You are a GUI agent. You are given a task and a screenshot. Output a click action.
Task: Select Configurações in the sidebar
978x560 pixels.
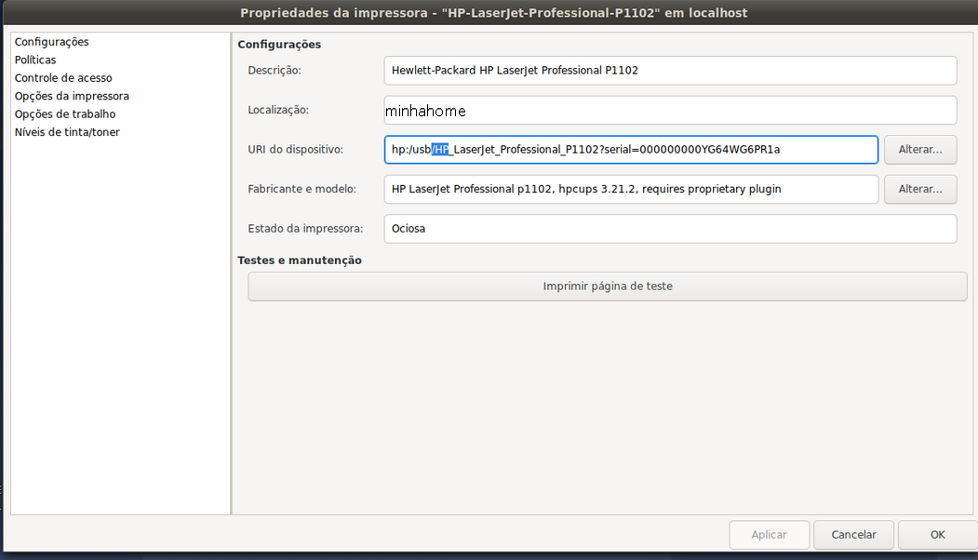pyautogui.click(x=52, y=42)
